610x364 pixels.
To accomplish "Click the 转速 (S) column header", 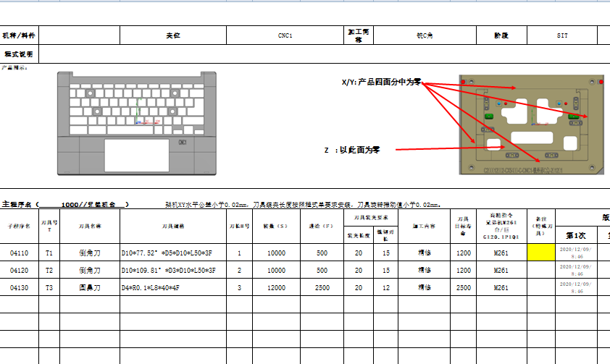I will 276,226.
